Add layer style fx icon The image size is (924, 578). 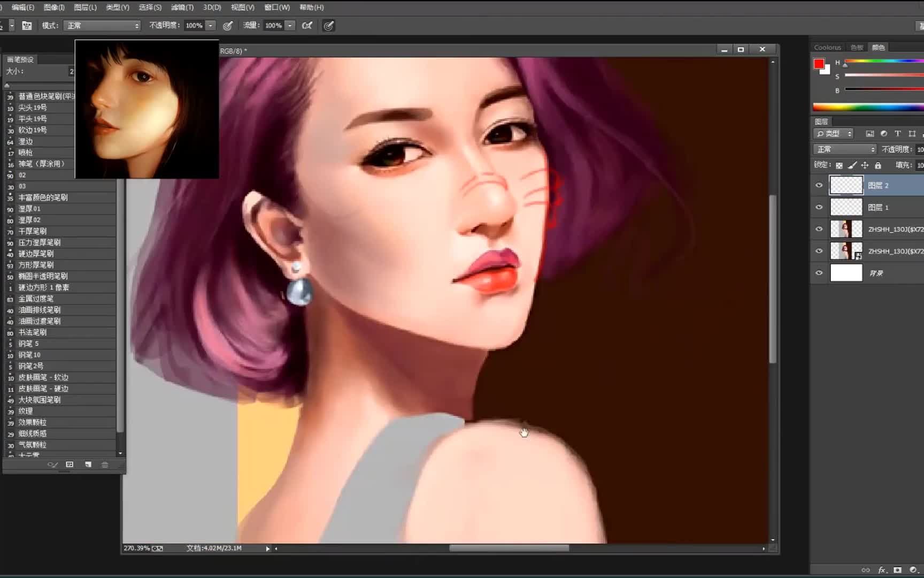882,570
